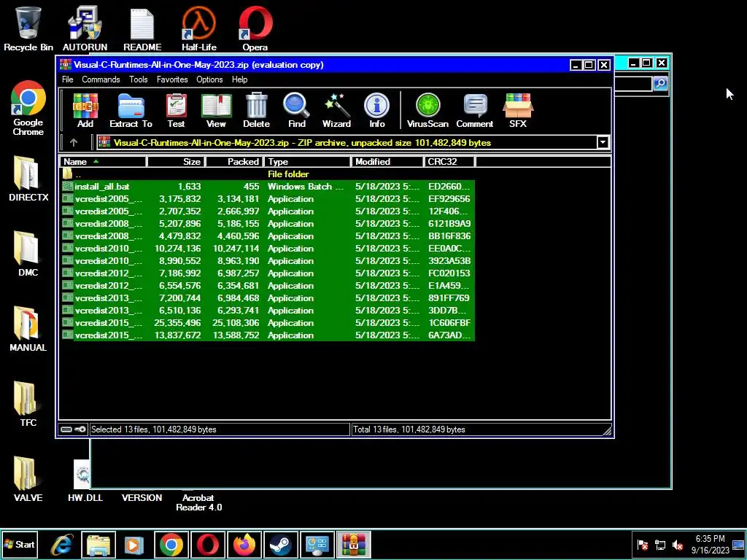
Task: Add a Comment to the archive
Action: point(474,111)
